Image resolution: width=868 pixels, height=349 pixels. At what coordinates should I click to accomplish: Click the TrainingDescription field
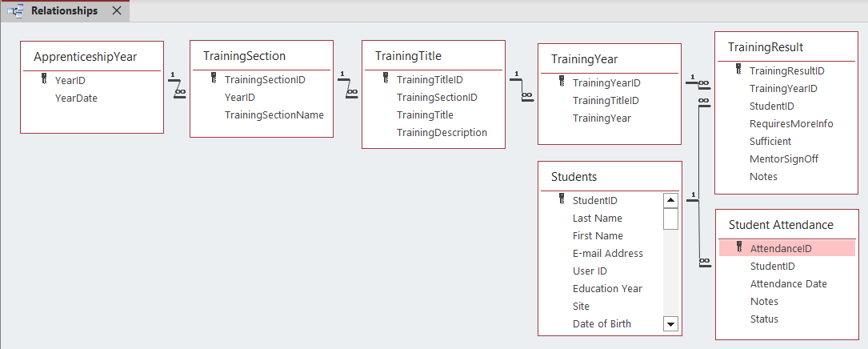[442, 132]
